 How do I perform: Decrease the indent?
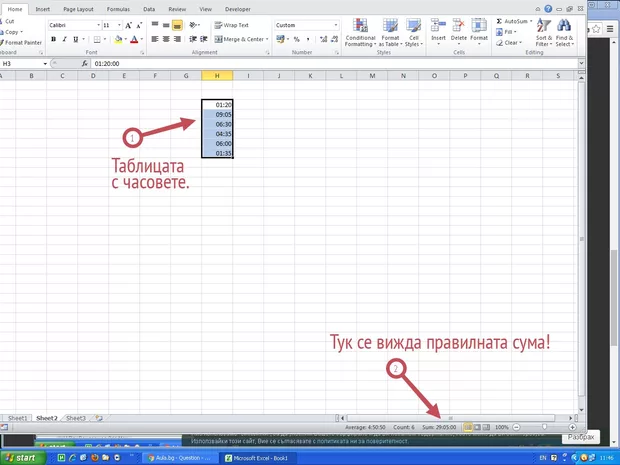193,39
